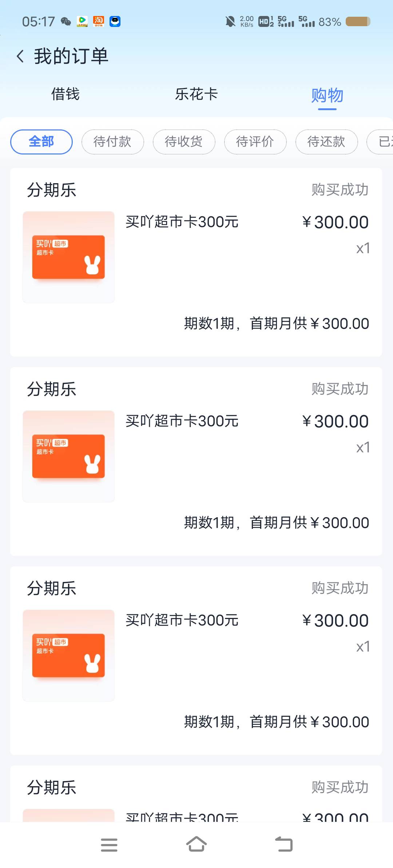Viewport: 393px width, 868px height.
Task: Show 待评价 orders
Action: pos(255,142)
